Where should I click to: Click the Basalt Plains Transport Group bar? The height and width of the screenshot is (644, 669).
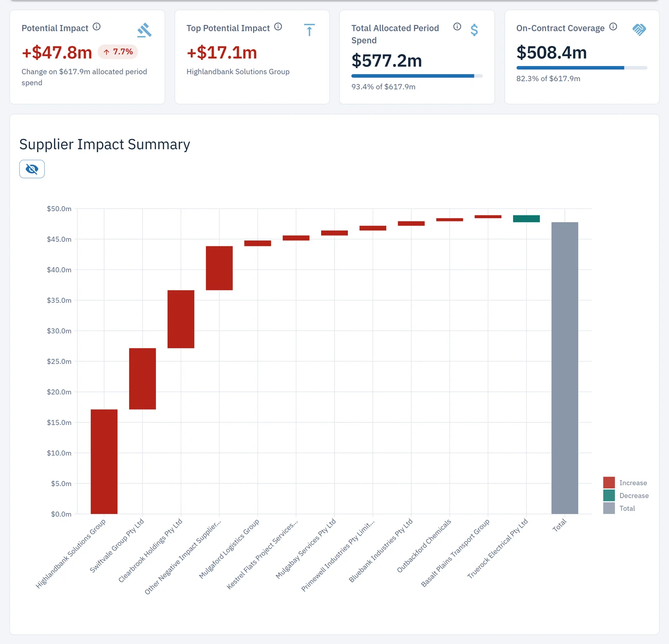pos(488,217)
